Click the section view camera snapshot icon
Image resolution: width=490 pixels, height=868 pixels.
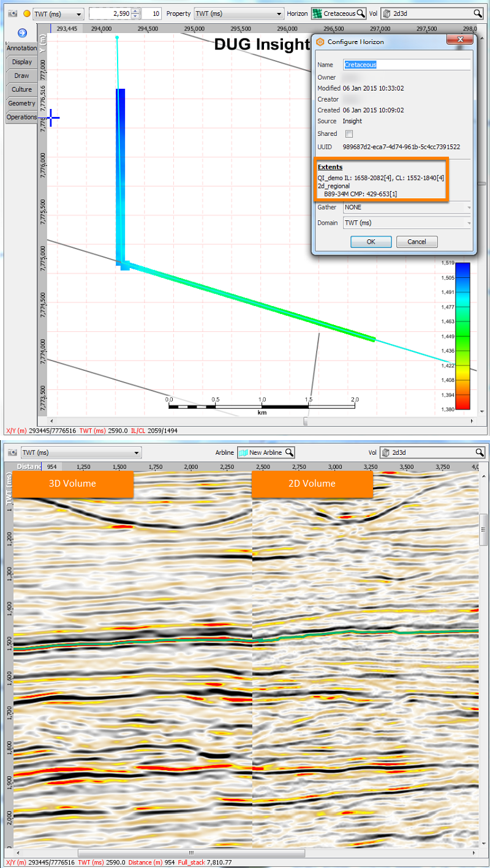pyautogui.click(x=12, y=452)
